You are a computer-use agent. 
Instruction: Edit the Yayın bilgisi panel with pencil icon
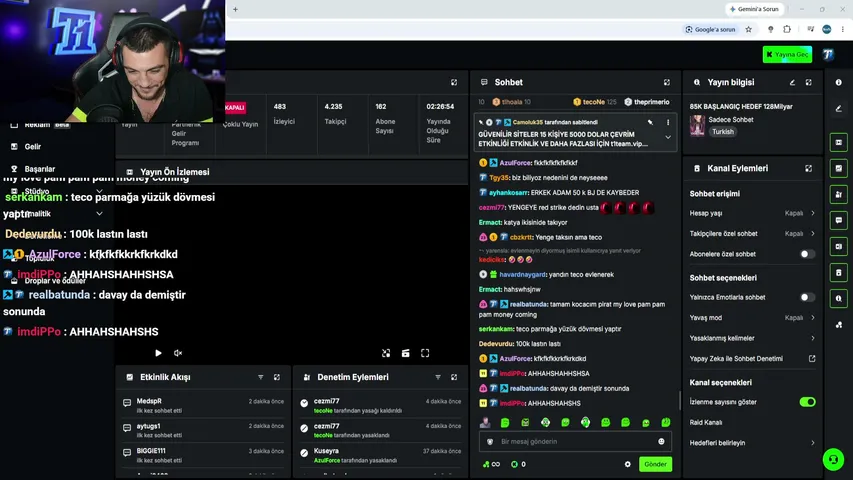[792, 82]
